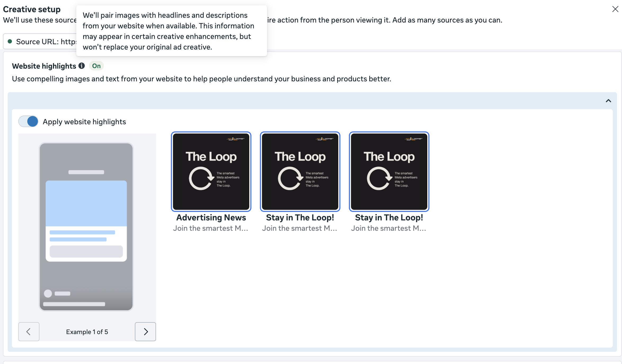Click the rightmost card's Join the smartest description

(388, 228)
